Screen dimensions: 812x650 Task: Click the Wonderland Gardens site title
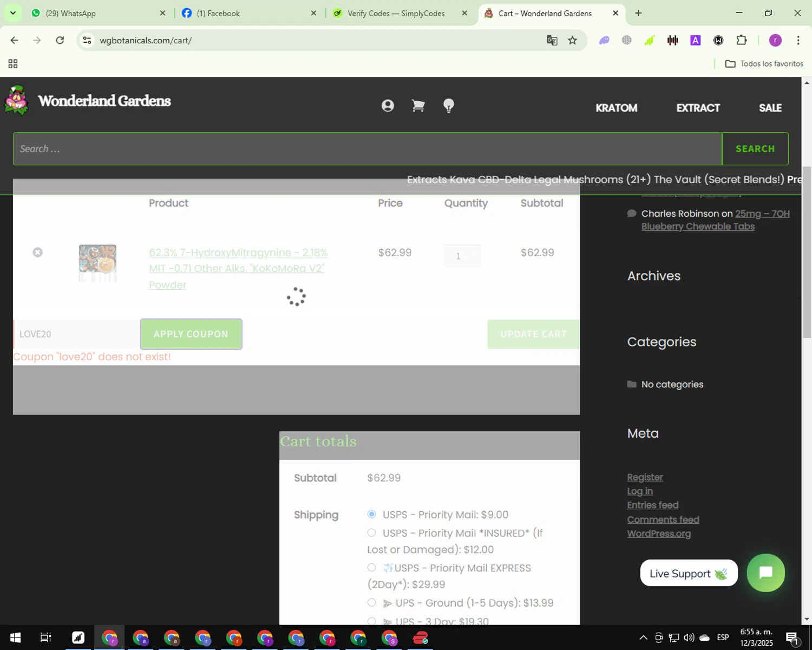tap(104, 101)
